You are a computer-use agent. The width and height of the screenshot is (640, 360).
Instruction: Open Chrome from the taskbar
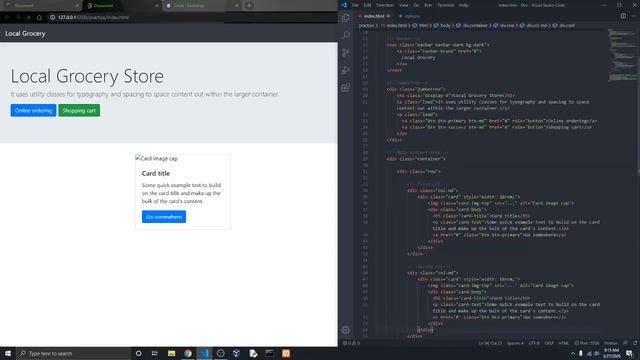point(188,353)
